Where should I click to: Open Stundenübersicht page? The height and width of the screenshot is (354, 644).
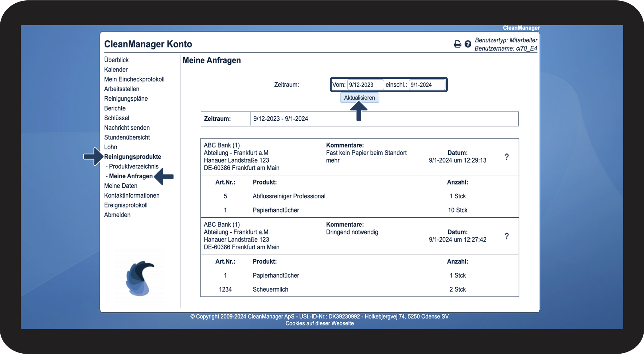tap(127, 137)
